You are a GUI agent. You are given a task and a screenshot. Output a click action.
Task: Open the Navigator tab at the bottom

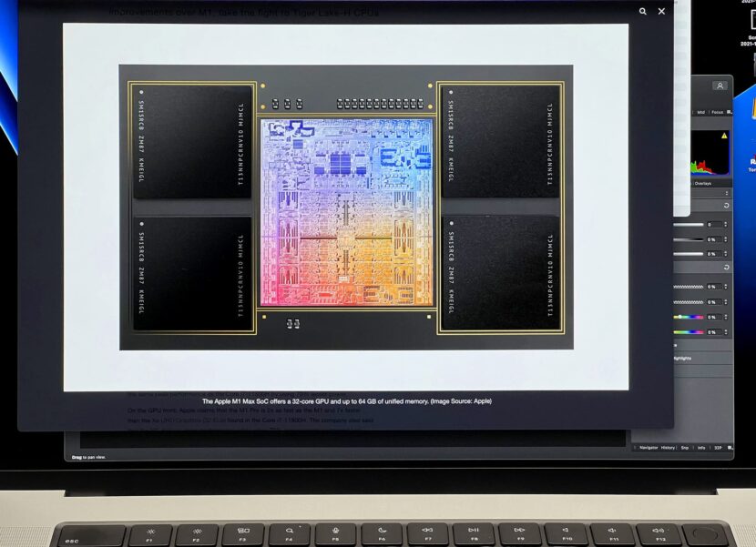coord(649,447)
